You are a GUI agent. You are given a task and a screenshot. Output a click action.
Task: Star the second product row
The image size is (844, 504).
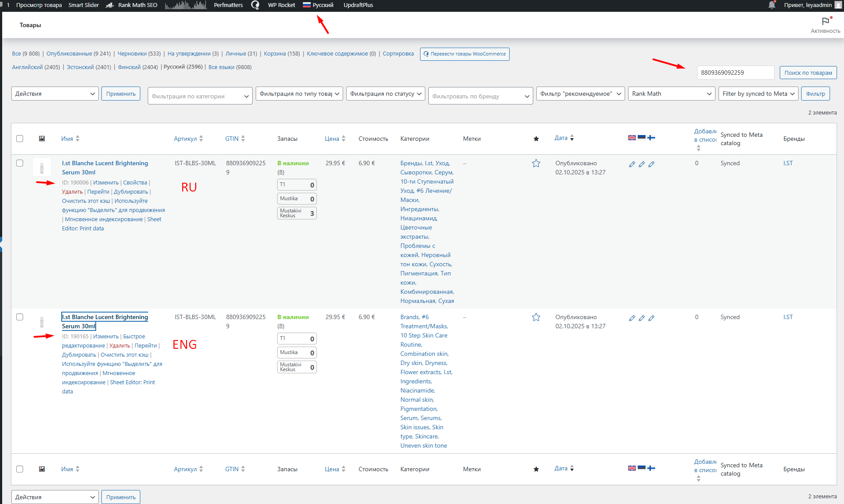point(536,317)
